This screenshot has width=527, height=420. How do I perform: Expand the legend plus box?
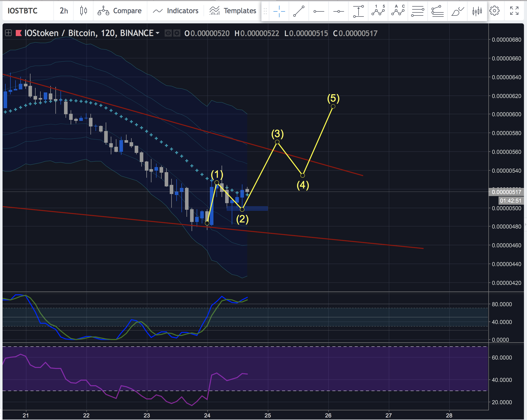point(8,33)
